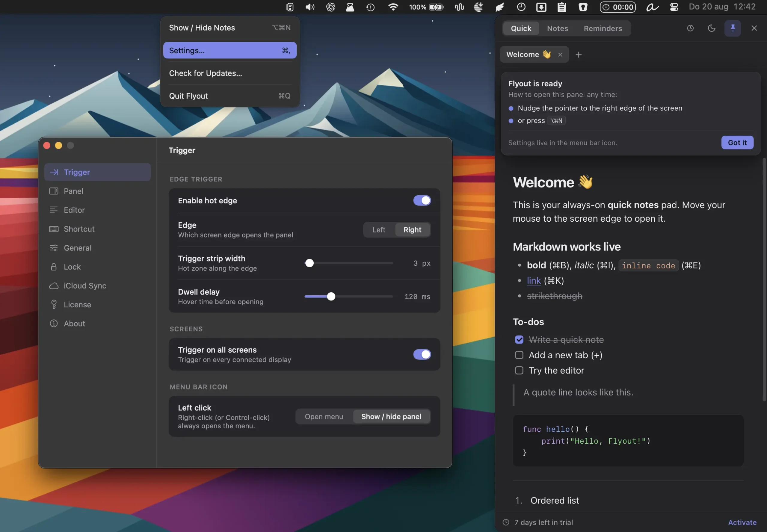
Task: Choose Show / Hide Notes from the menu
Action: point(230,28)
